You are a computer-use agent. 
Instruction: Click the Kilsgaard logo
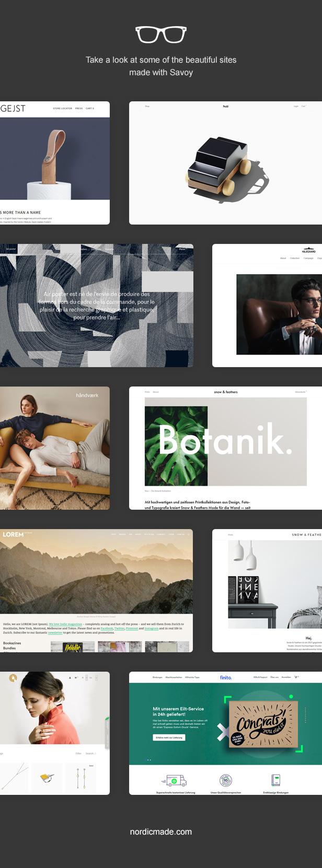click(x=308, y=251)
